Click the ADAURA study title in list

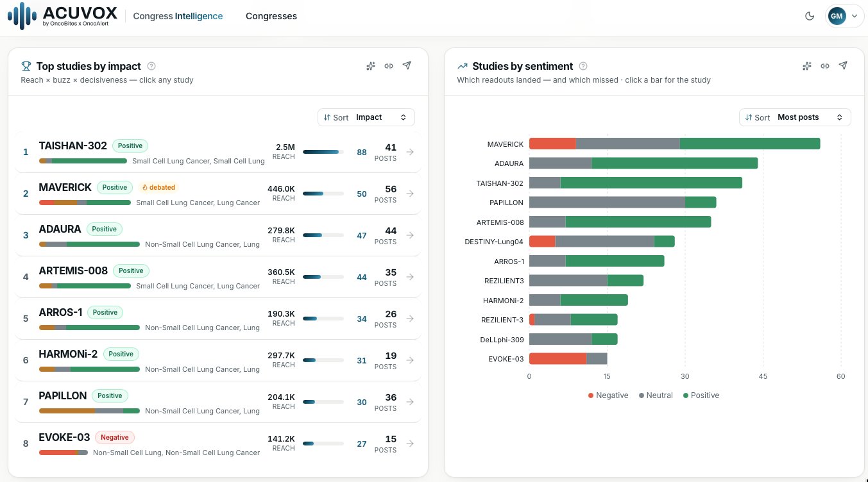pos(60,229)
